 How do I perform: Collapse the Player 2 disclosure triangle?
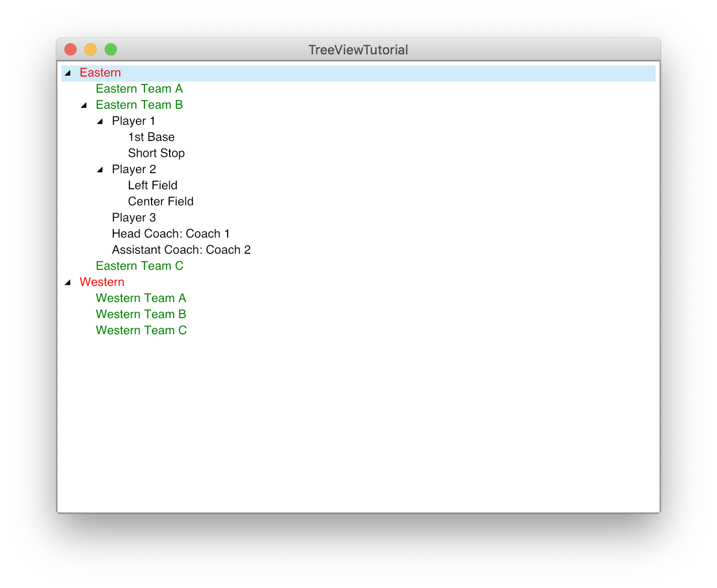[x=100, y=170]
